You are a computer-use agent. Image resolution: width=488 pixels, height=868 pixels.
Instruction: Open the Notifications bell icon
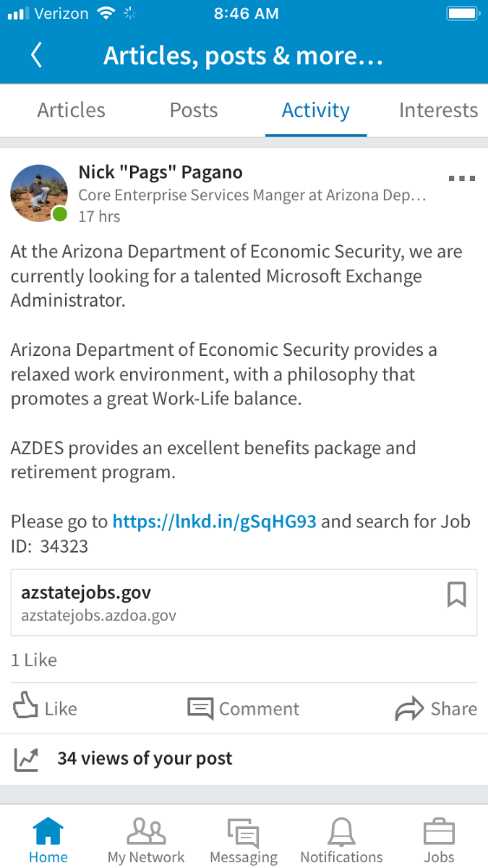click(x=341, y=841)
